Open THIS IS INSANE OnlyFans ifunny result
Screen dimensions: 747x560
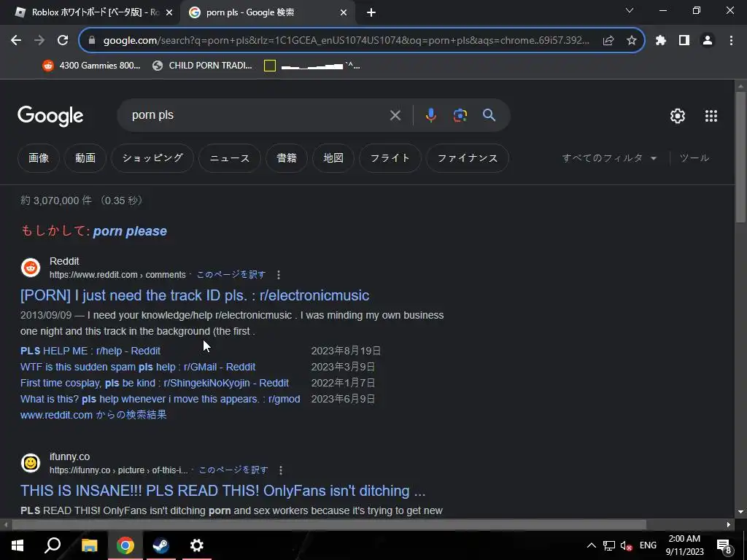click(x=223, y=491)
